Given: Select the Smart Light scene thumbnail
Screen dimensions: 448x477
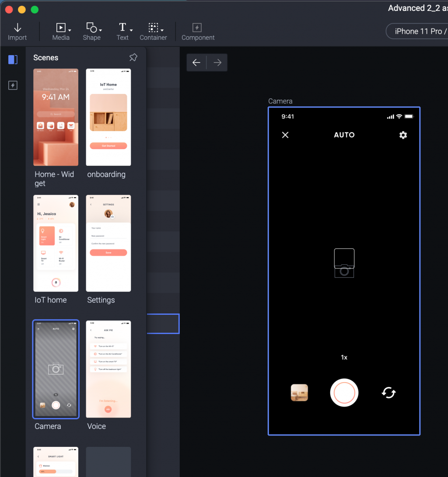Looking at the screenshot, I should pos(56,462).
